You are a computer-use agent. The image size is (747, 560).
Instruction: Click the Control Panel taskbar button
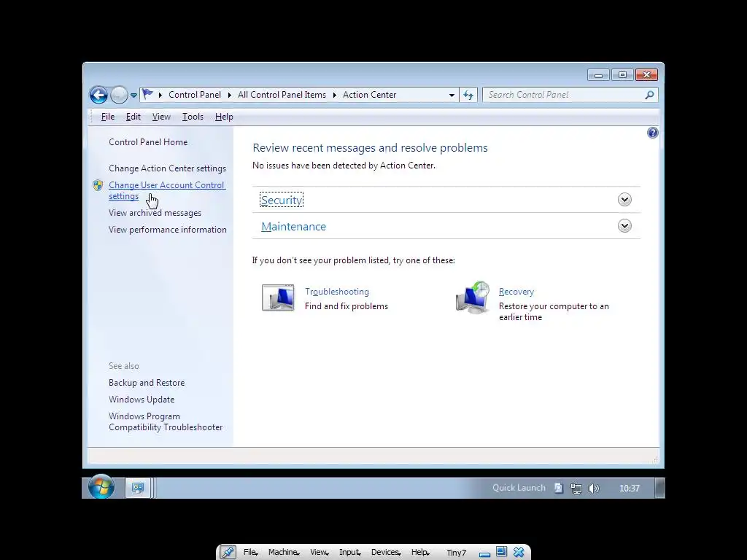point(138,488)
